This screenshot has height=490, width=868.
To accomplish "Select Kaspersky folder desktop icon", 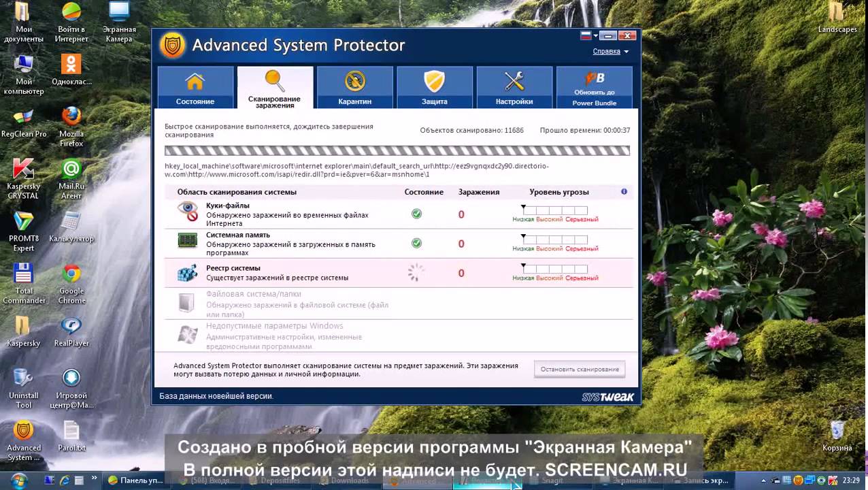I will pyautogui.click(x=24, y=332).
